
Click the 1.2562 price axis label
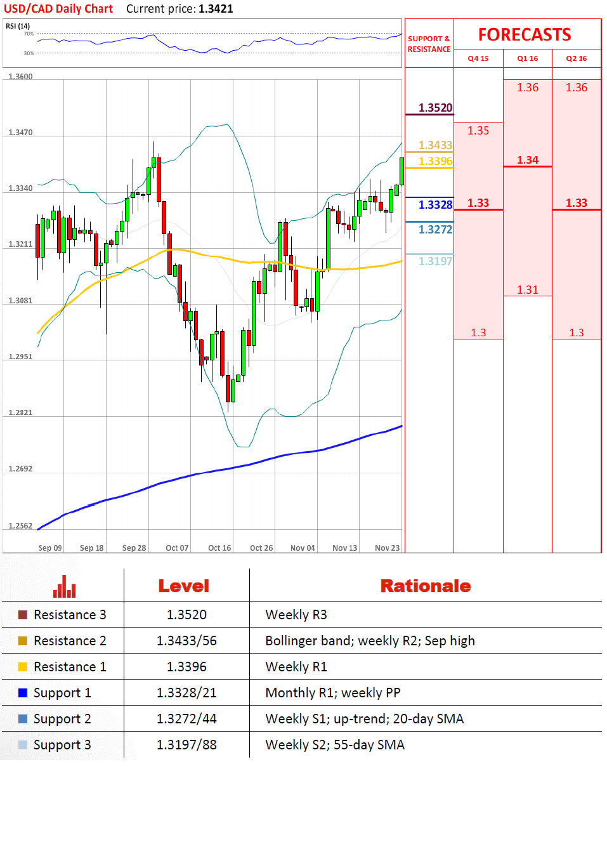(20, 526)
